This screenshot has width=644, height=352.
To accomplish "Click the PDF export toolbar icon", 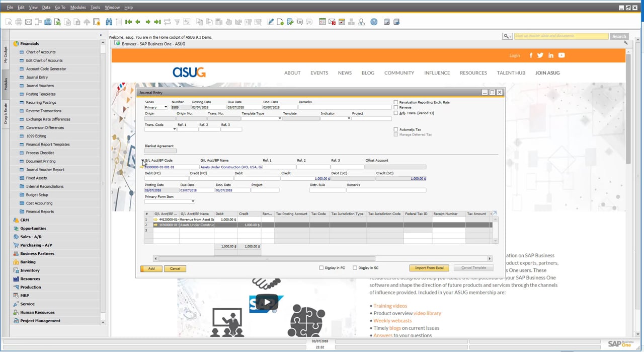I will pyautogui.click(x=77, y=22).
